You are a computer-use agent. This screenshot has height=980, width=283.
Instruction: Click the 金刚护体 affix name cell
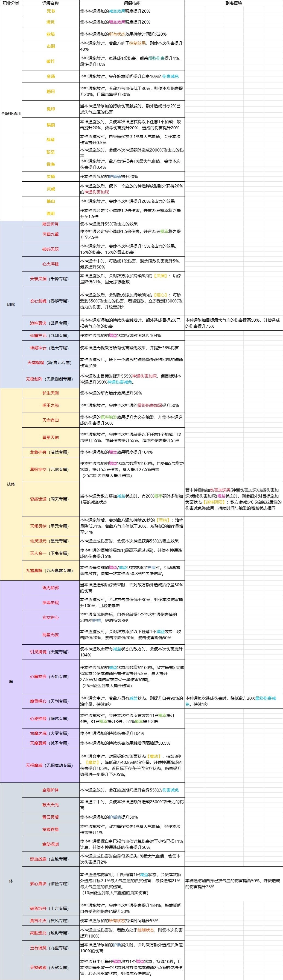(51, 790)
